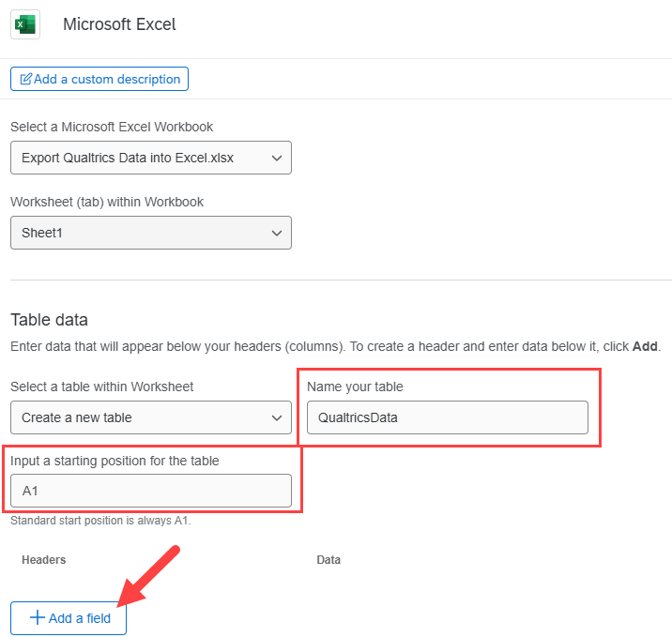This screenshot has width=672, height=637.
Task: Click the Select a Microsoft Excel Workbook label
Action: click(112, 127)
